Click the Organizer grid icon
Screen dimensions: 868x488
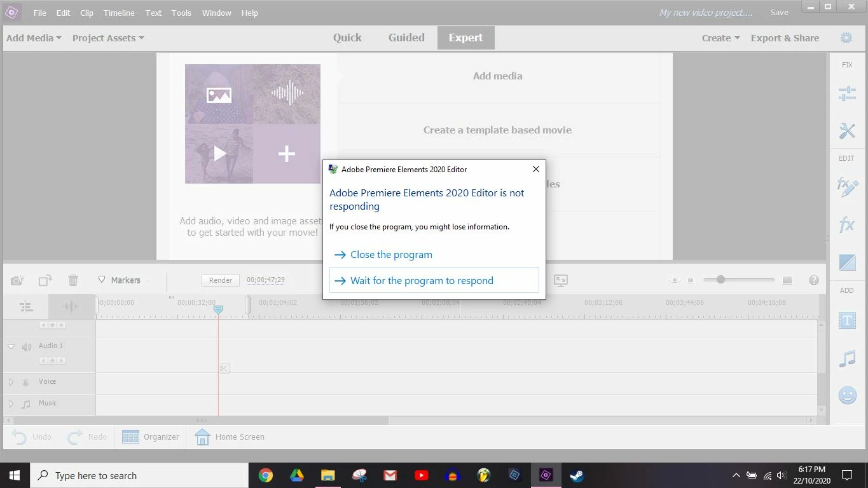[130, 437]
